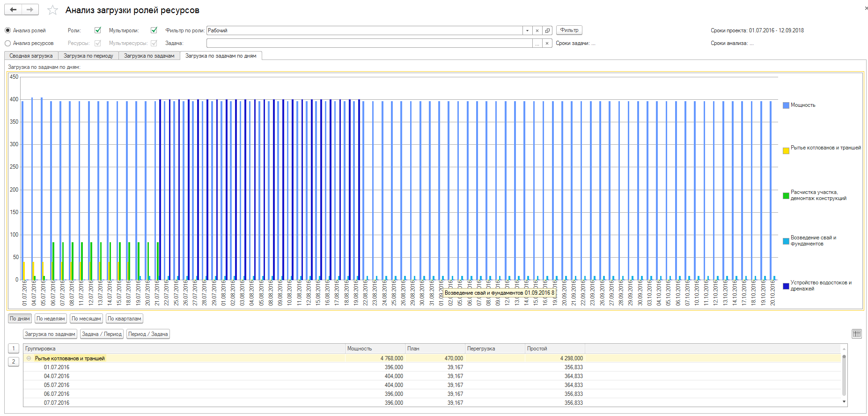Image resolution: width=868 pixels, height=416 pixels.
Task: Select the 05.07.2016 table row
Action: [x=432, y=385]
